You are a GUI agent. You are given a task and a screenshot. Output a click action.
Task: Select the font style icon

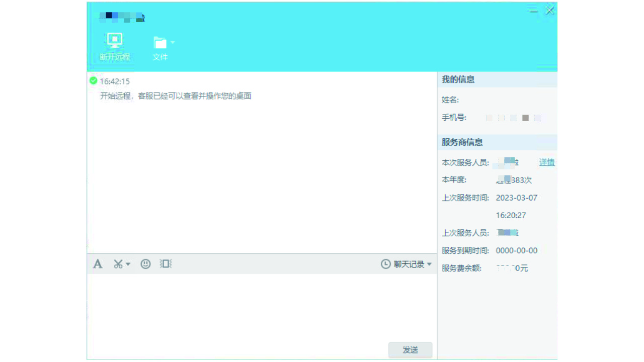click(x=98, y=263)
